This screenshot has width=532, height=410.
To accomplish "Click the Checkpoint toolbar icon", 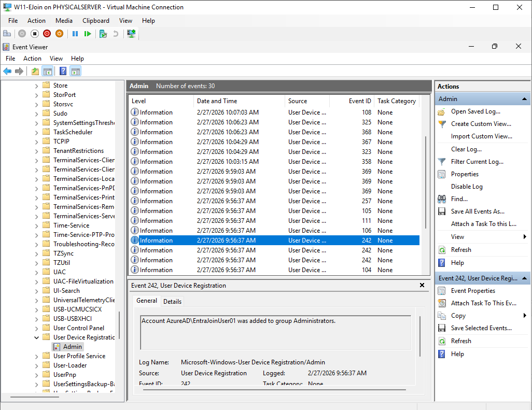I will [103, 34].
